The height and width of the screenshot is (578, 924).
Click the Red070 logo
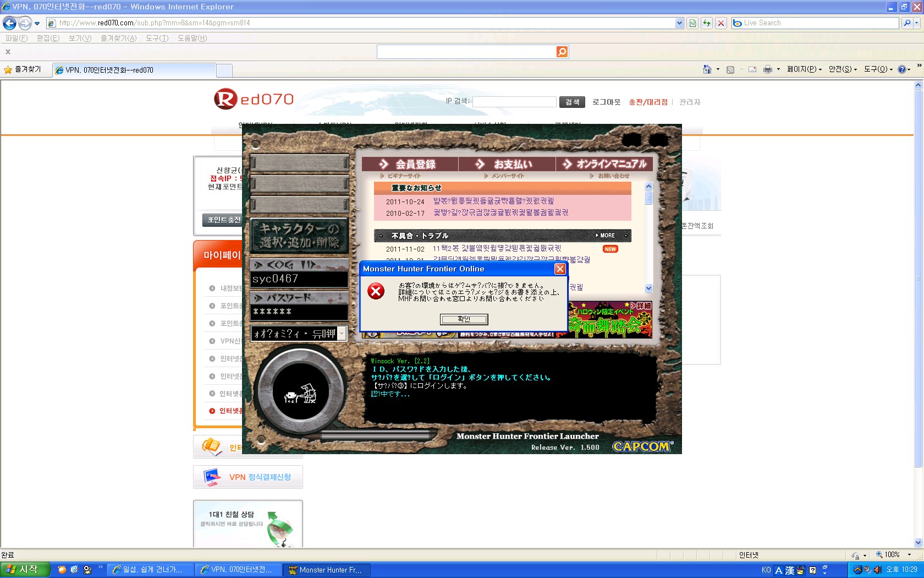tap(254, 99)
